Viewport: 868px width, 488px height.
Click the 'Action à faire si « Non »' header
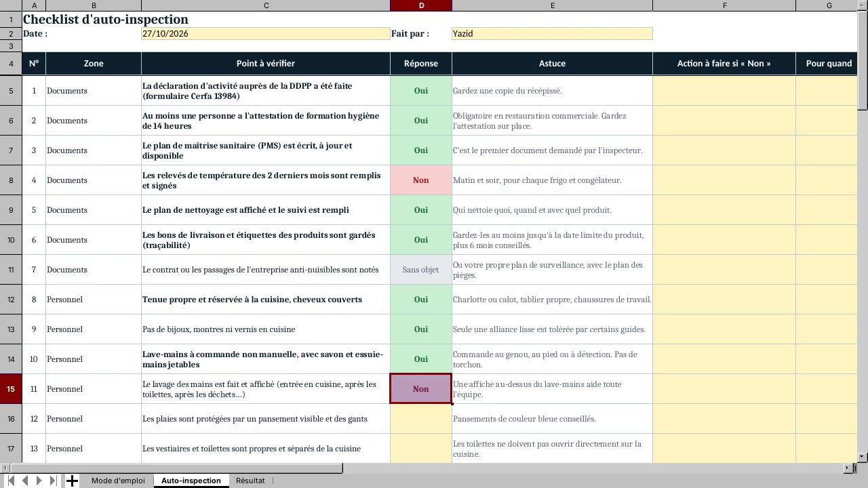(724, 64)
